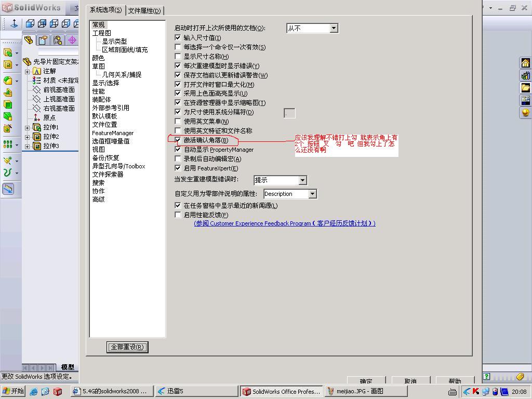This screenshot has width=532, height=399.
Task: Toggle 打开文件时窗口最大化 checkbox
Action: pyautogui.click(x=178, y=84)
